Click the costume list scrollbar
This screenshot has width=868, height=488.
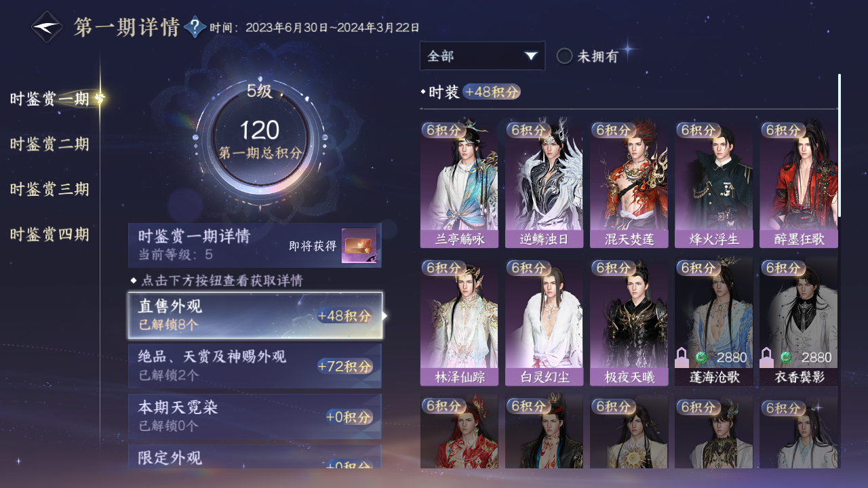point(840,146)
